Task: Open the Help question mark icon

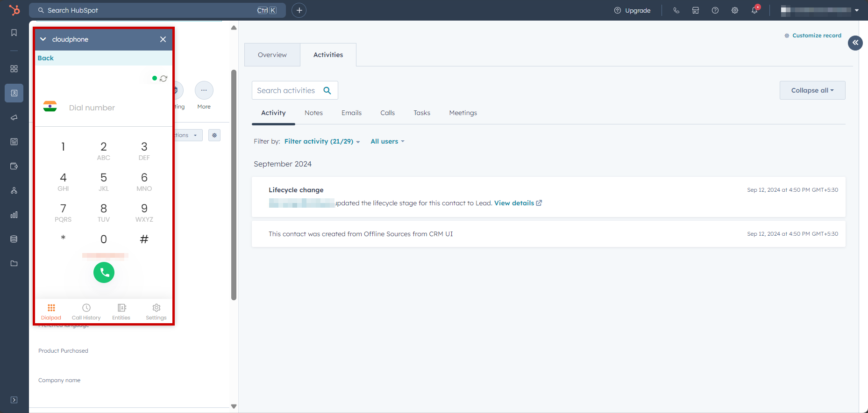Action: coord(715,10)
